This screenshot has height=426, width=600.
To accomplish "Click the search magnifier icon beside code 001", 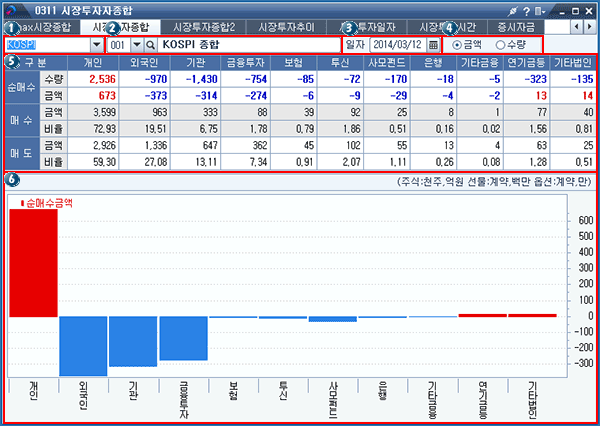I will [151, 45].
